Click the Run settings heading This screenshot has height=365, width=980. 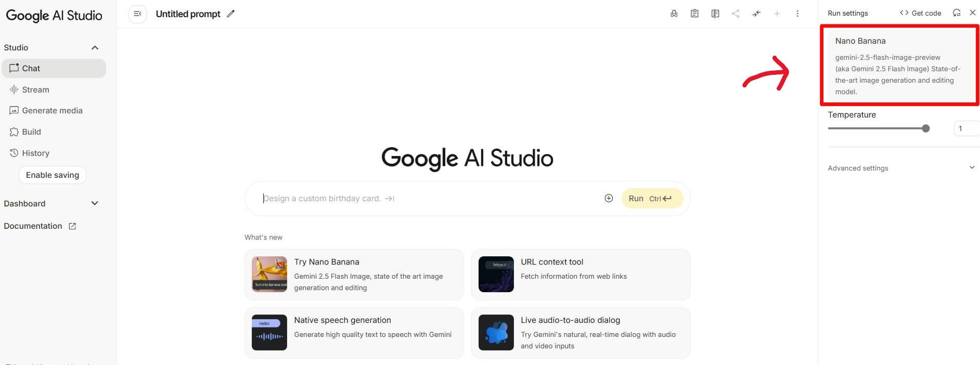tap(848, 13)
